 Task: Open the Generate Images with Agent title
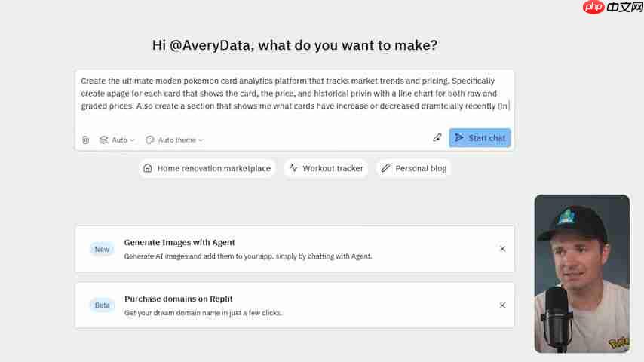[179, 242]
